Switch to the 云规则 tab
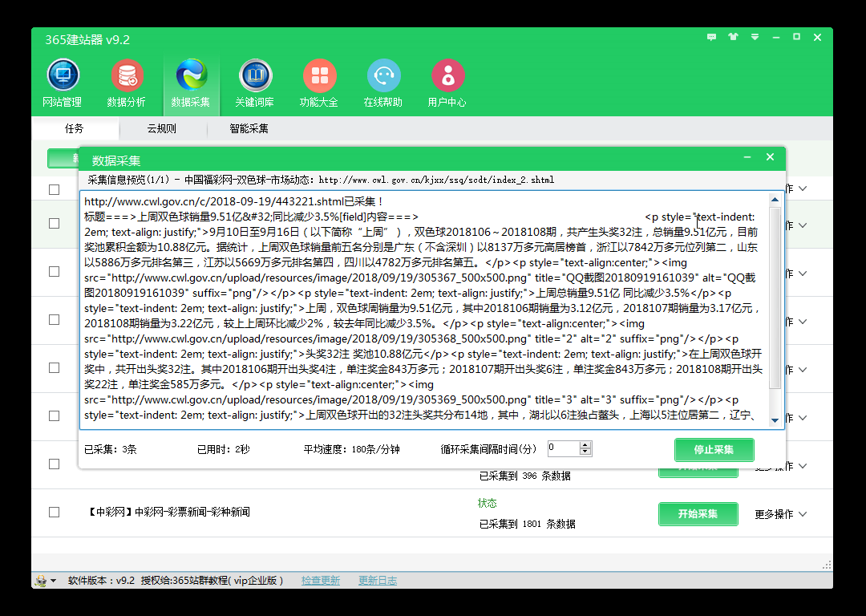The image size is (866, 616). tap(162, 128)
